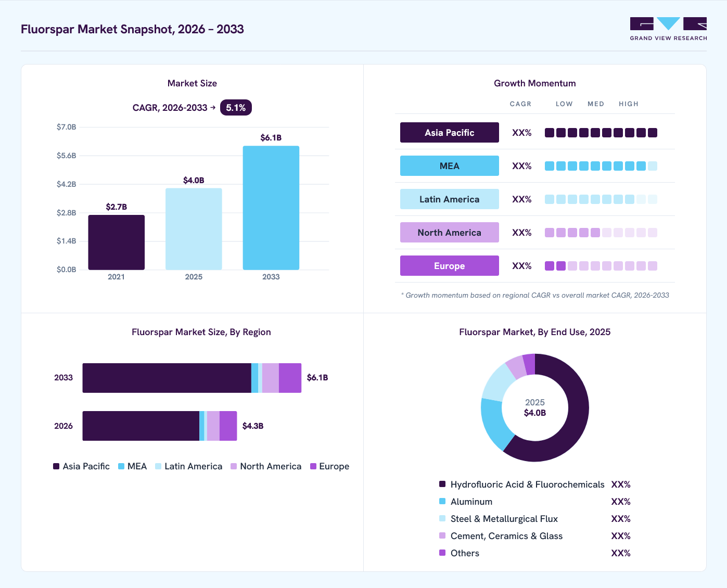The height and width of the screenshot is (588, 727).
Task: Click the $4.3B total beside the 2026 bar
Action: [253, 426]
